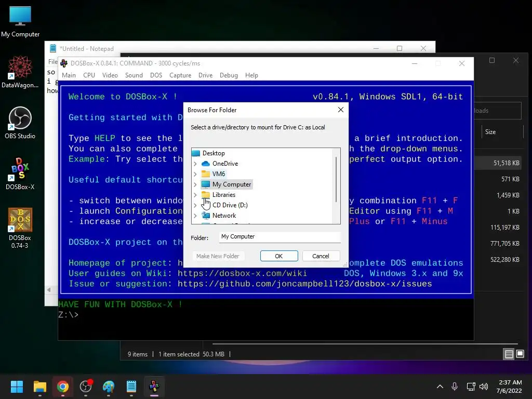Screen dimensions: 532x399
Task: Open My Computer desktop icon
Action: (20, 22)
